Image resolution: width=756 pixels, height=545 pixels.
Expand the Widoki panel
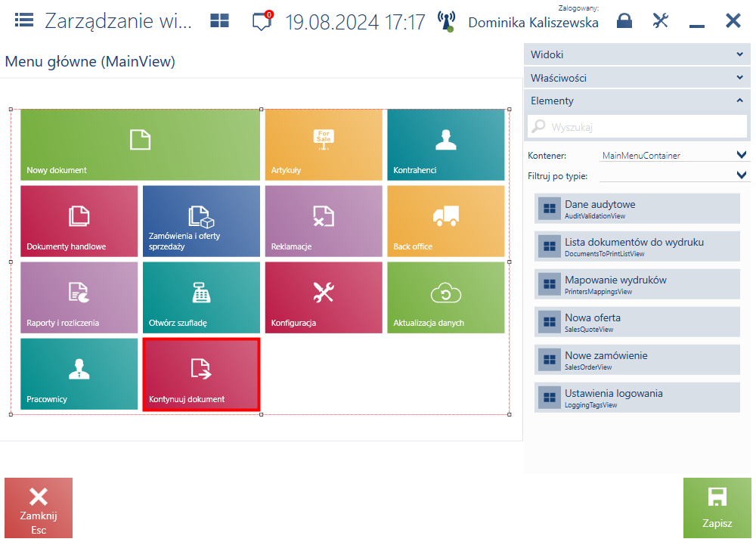tap(637, 54)
